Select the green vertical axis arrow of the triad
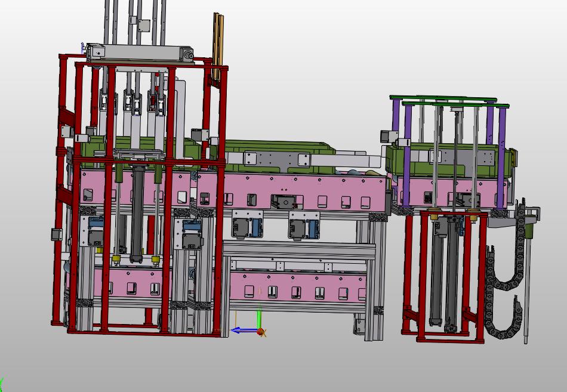The height and width of the screenshot is (392, 567). [x=259, y=319]
